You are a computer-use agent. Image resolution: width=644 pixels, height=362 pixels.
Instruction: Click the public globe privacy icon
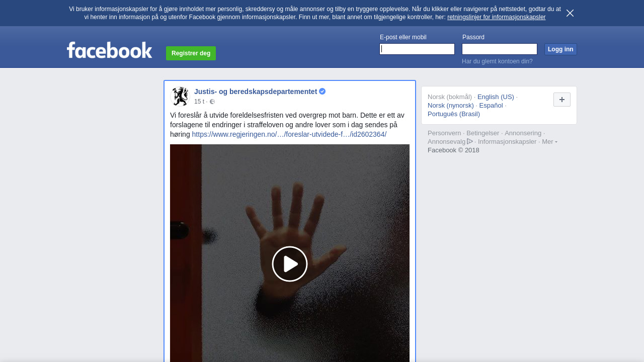pos(212,102)
